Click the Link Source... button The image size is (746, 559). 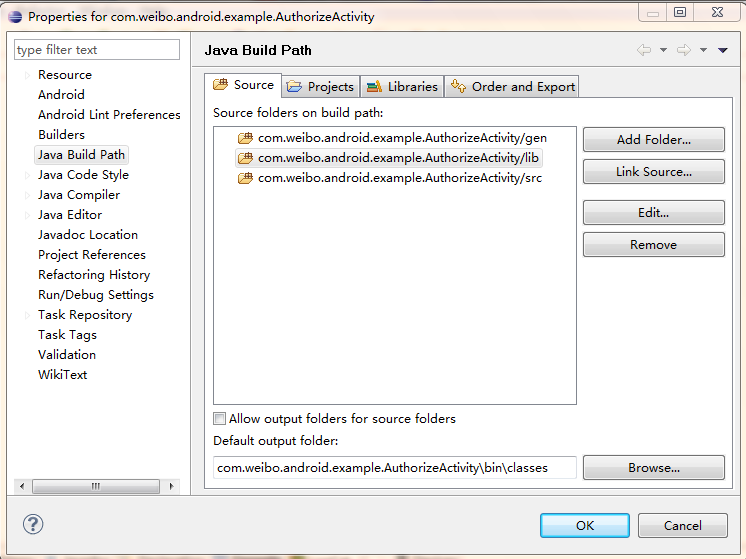tap(654, 171)
